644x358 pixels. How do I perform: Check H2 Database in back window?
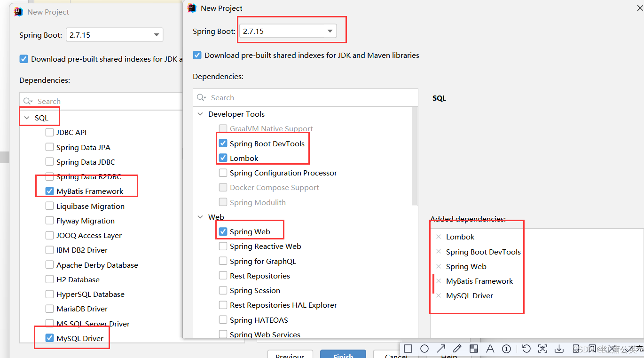tap(49, 279)
